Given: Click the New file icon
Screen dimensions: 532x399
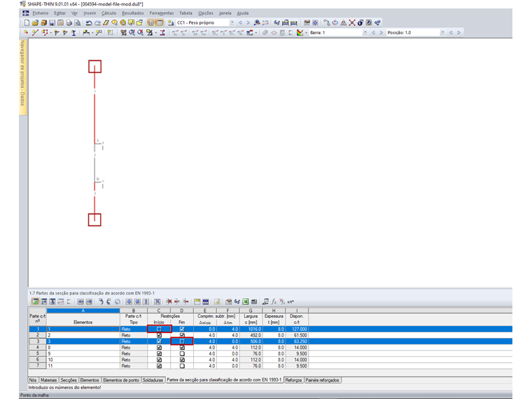Looking at the screenshot, I should (x=27, y=22).
